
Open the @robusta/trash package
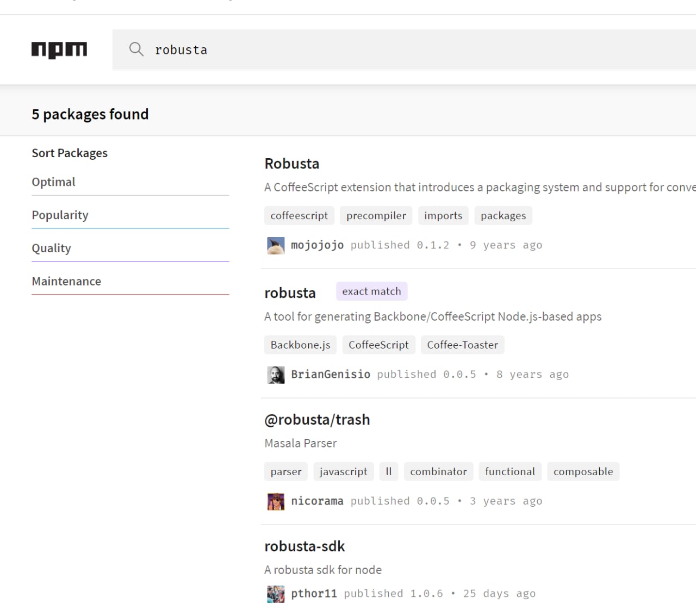pyautogui.click(x=317, y=420)
